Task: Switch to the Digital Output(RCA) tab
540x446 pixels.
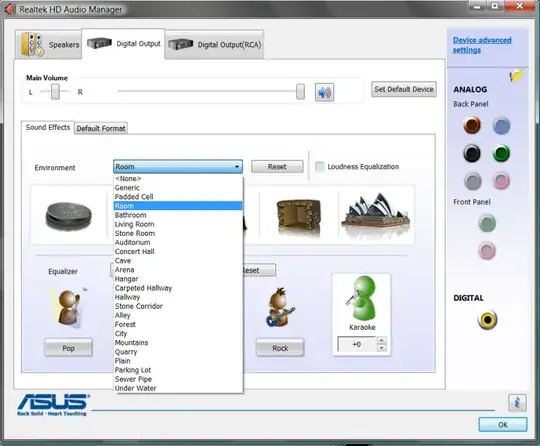Action: pos(214,44)
